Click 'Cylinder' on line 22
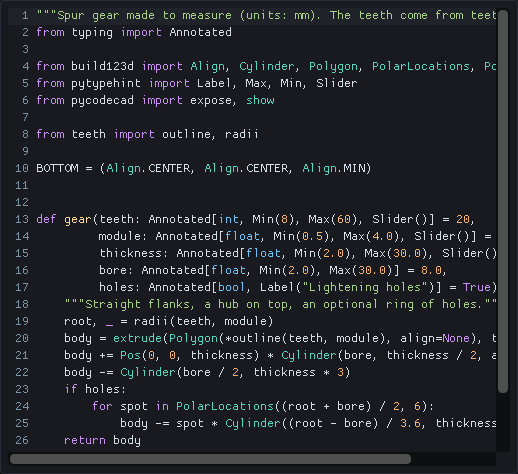Screen dimensions: 518x474 pos(148,372)
